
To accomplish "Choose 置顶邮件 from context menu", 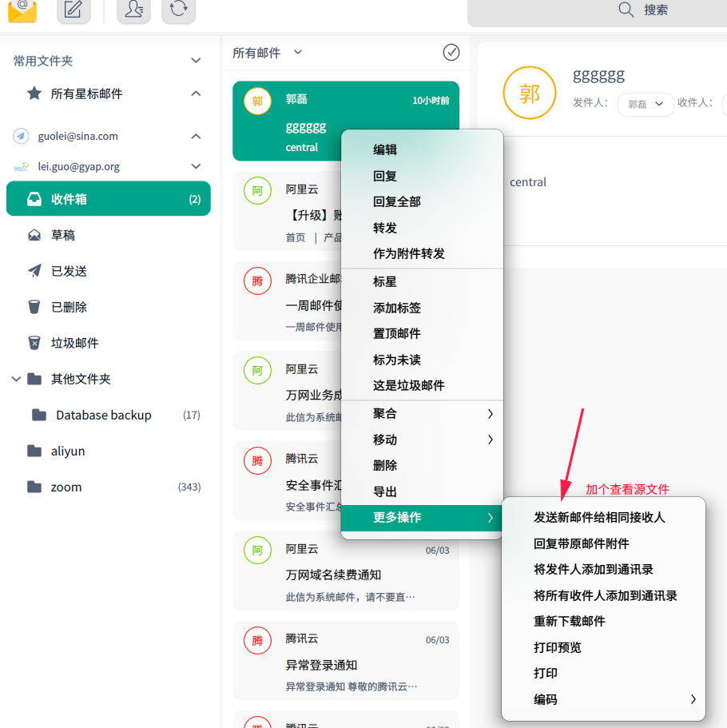I will click(422, 333).
